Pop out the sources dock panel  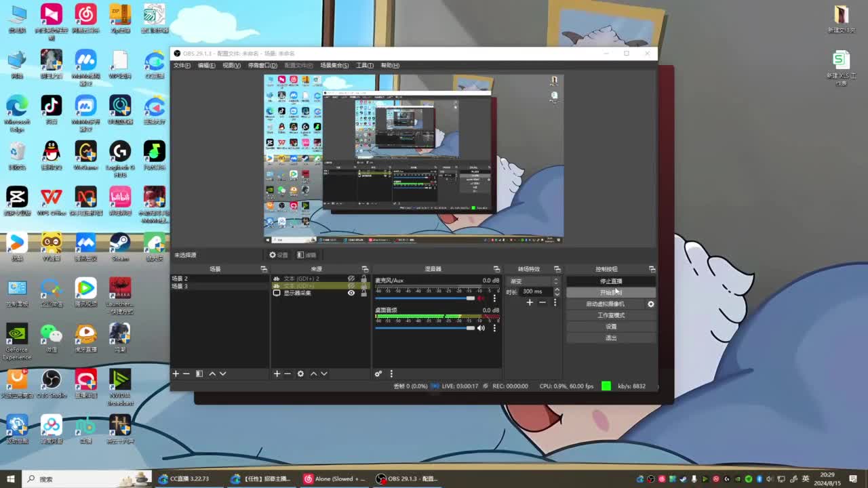tap(365, 269)
